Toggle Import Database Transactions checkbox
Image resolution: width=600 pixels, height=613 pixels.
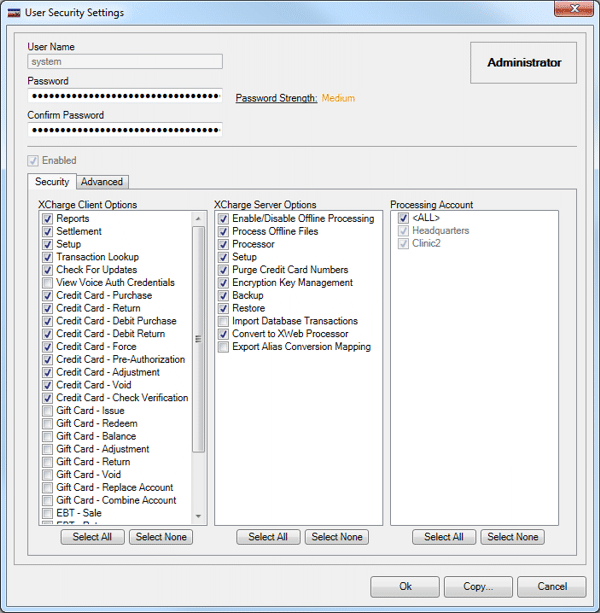[224, 321]
